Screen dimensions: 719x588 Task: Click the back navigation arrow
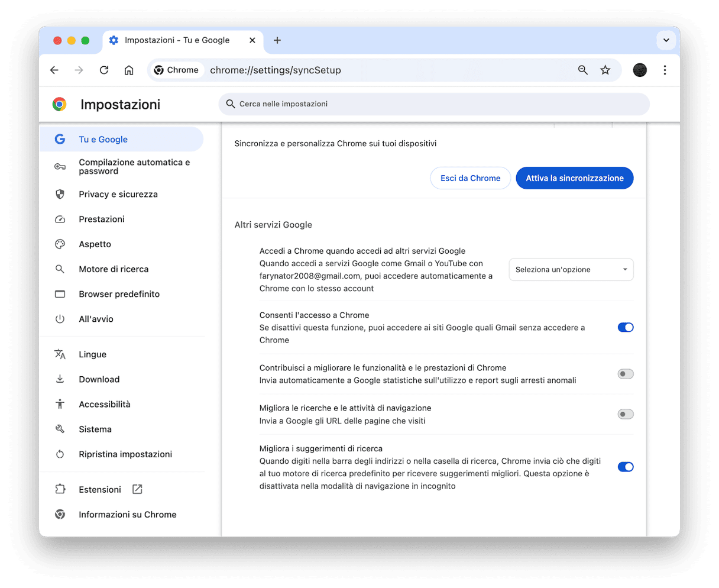[54, 70]
